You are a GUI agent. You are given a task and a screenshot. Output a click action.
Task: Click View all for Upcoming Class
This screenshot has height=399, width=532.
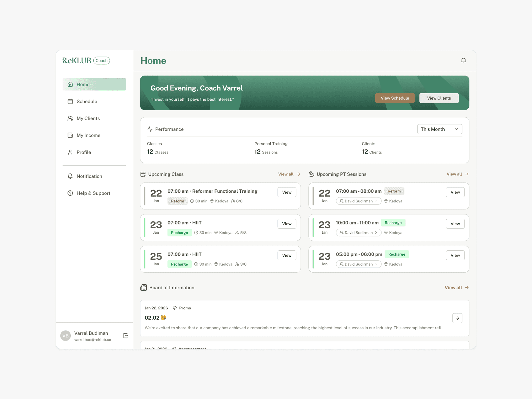[x=289, y=174]
